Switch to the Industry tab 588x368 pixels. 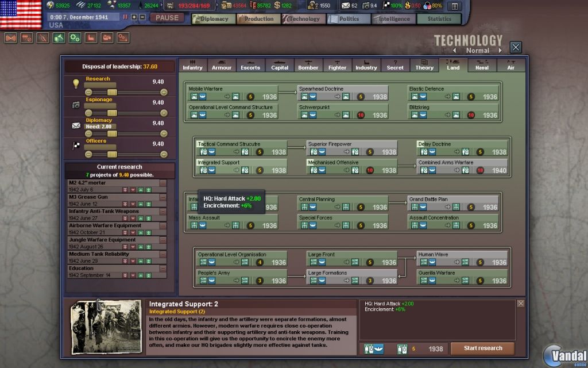(366, 65)
